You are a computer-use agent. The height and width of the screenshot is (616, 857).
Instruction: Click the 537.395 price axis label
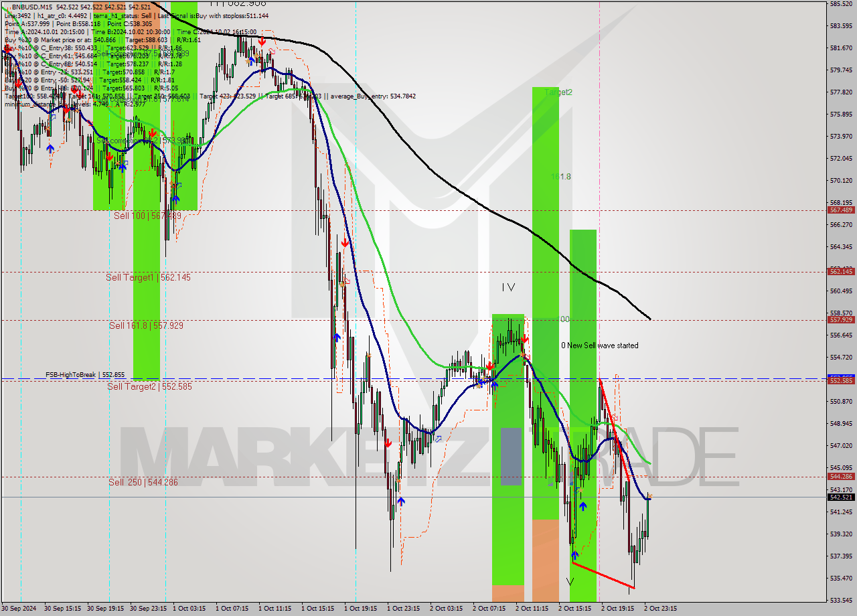(x=841, y=556)
